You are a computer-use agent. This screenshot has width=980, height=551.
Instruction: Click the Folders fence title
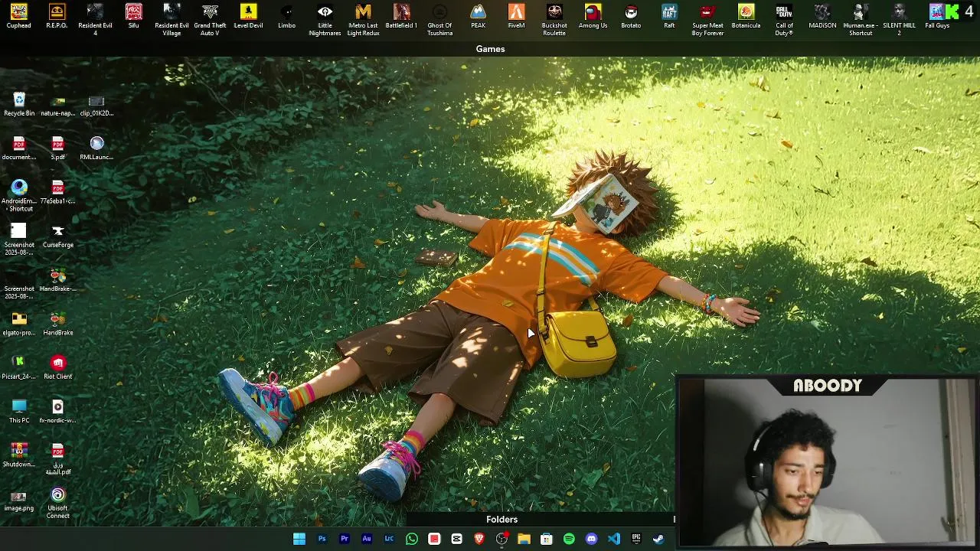click(x=501, y=519)
